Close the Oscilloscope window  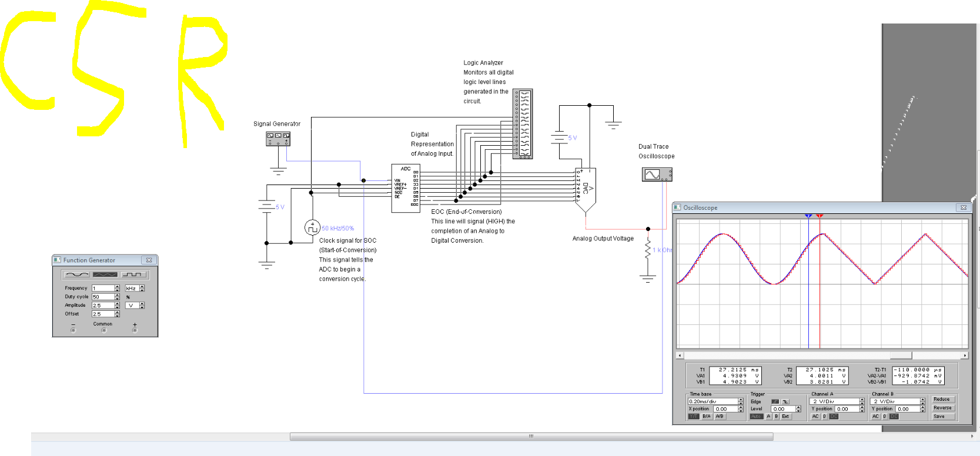(x=963, y=207)
